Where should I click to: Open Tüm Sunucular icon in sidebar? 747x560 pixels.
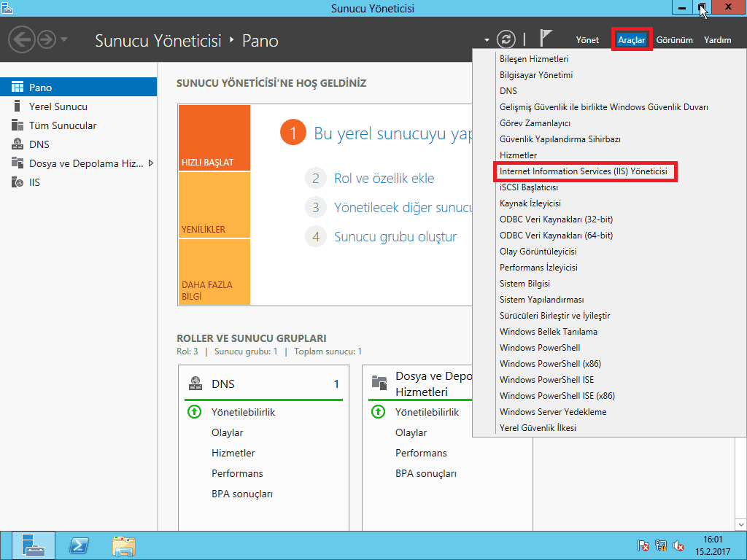(x=18, y=125)
